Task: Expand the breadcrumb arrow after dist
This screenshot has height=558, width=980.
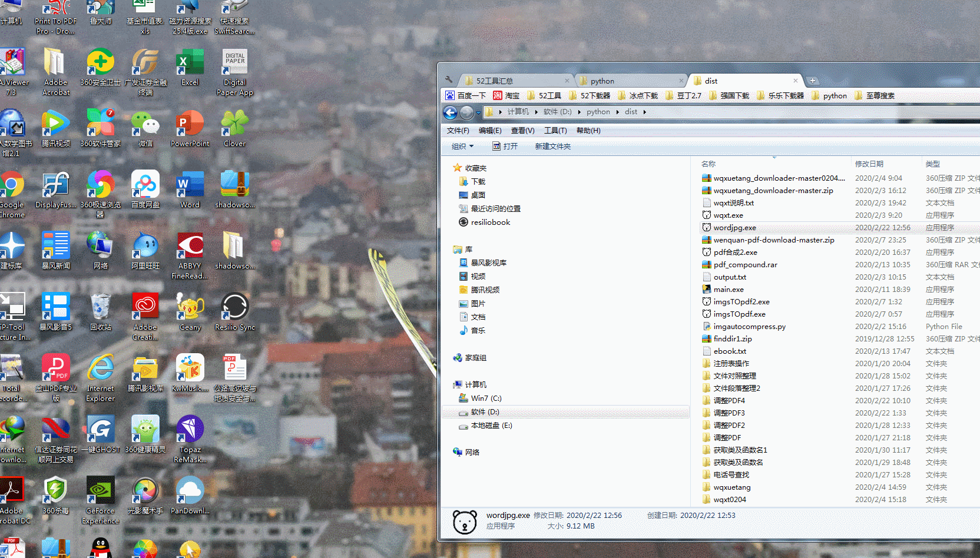Action: [x=644, y=112]
